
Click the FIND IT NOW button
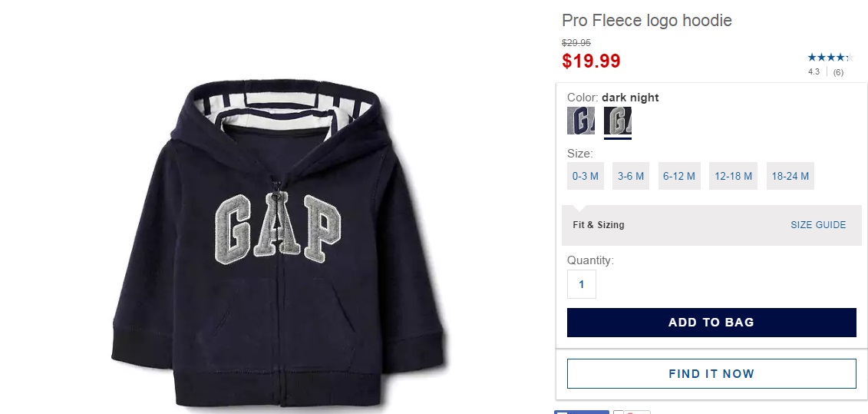pyautogui.click(x=711, y=373)
